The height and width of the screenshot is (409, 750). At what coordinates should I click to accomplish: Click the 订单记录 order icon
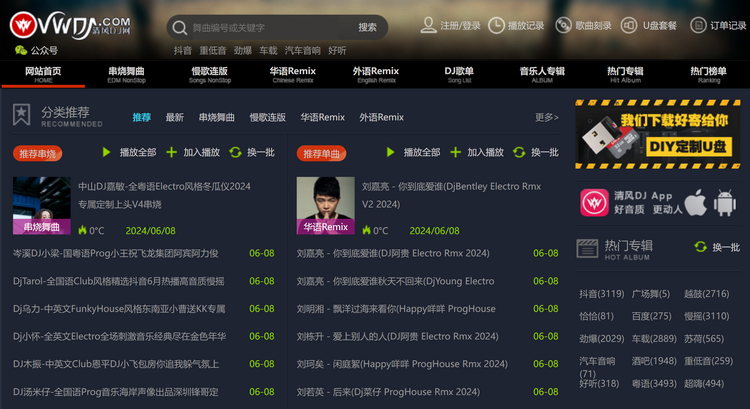698,25
